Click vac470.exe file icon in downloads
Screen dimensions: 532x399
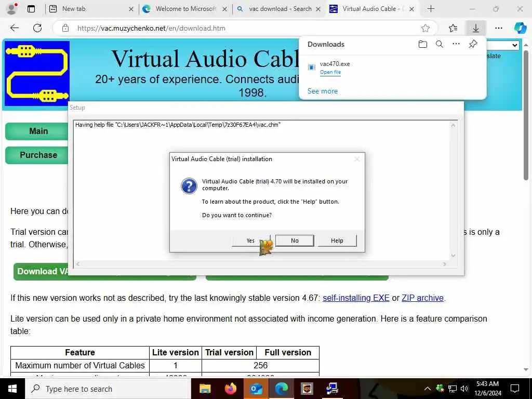tap(312, 67)
